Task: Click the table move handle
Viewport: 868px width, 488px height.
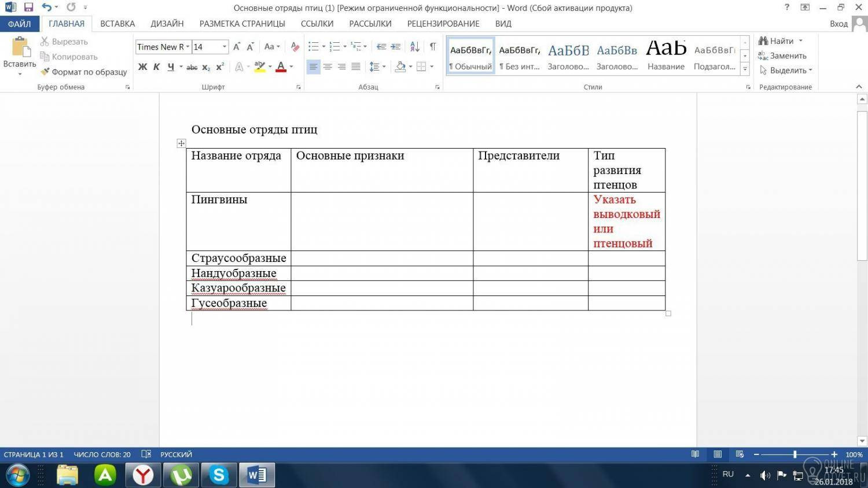Action: [181, 143]
